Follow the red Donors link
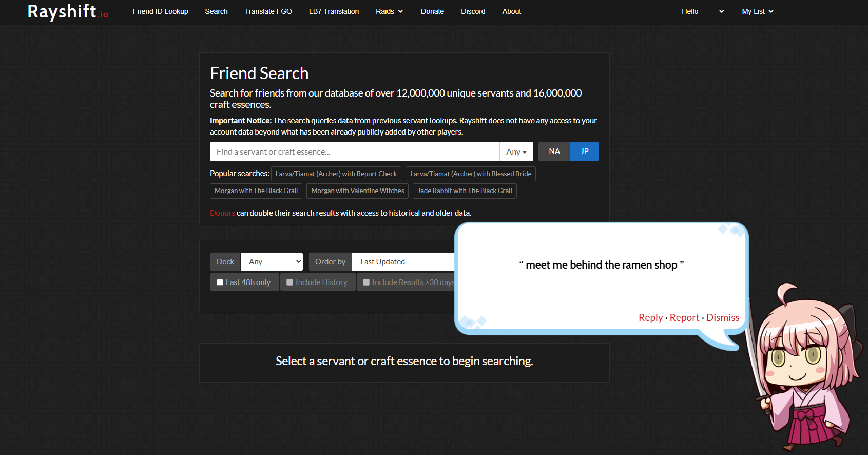Image resolution: width=868 pixels, height=455 pixels. 222,213
